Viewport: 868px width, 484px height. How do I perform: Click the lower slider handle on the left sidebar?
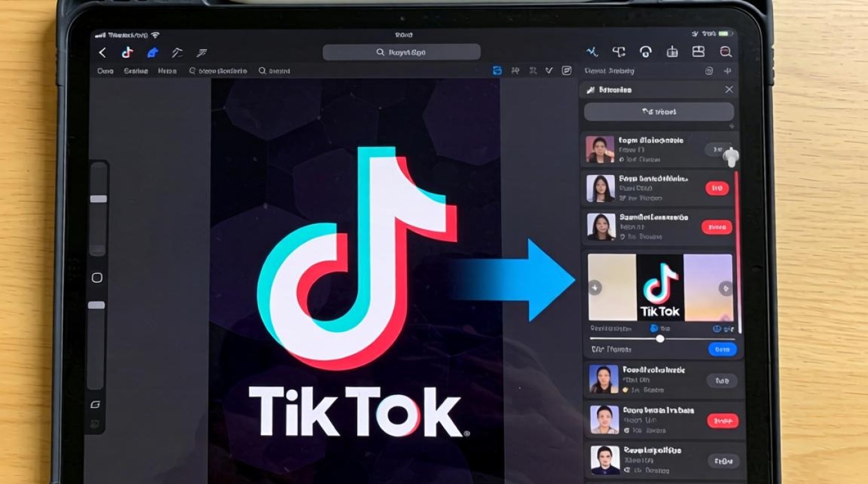(x=96, y=305)
